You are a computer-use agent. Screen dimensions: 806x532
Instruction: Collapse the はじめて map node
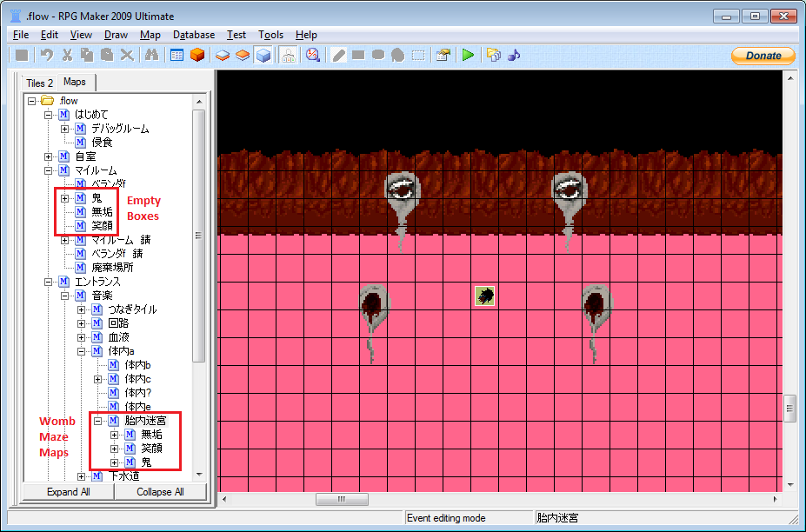click(x=49, y=115)
